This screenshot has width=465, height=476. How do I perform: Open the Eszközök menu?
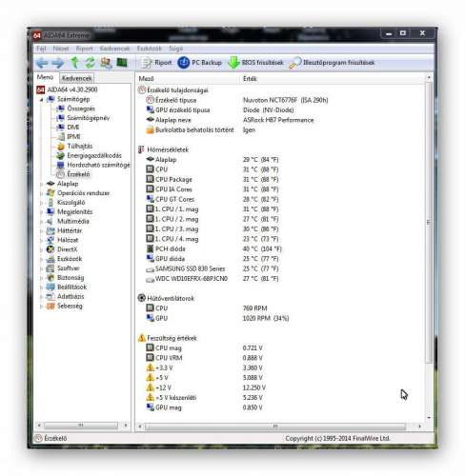(x=150, y=49)
